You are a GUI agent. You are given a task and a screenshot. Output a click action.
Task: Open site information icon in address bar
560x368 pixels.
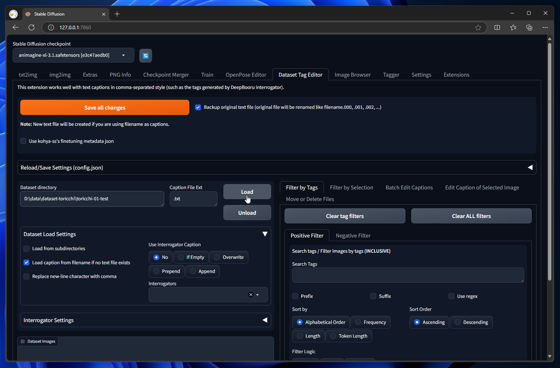click(x=51, y=28)
